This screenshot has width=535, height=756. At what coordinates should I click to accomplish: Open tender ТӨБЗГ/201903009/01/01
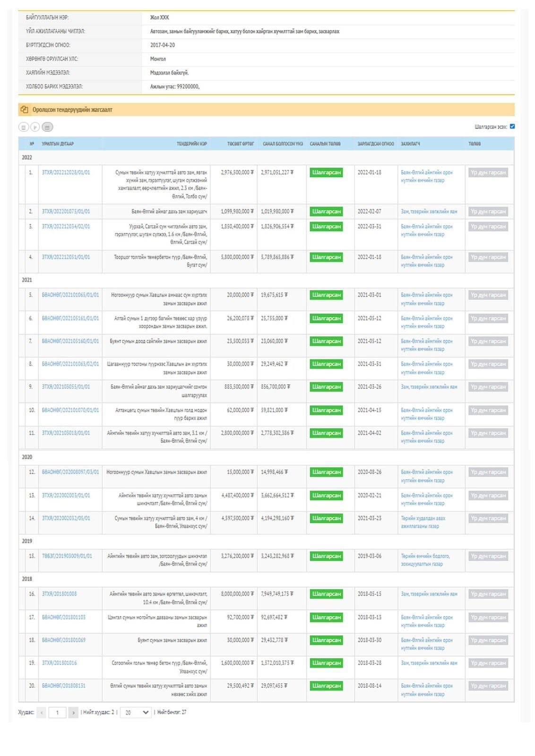pyautogui.click(x=67, y=556)
